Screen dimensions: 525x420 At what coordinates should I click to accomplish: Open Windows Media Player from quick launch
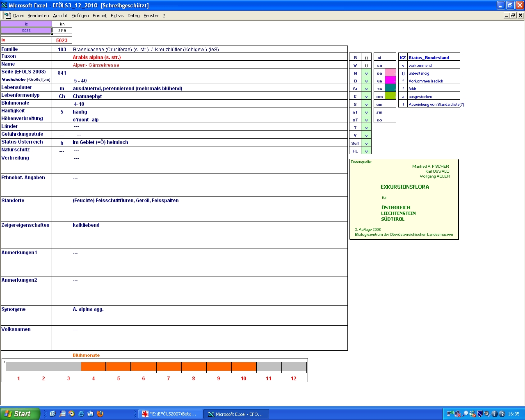(71, 414)
